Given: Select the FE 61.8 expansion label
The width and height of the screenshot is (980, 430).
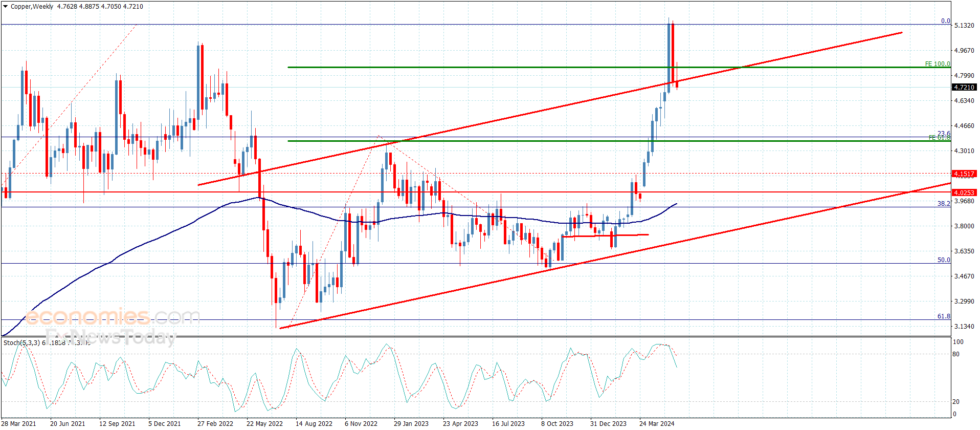Looking at the screenshot, I should click(x=939, y=138).
